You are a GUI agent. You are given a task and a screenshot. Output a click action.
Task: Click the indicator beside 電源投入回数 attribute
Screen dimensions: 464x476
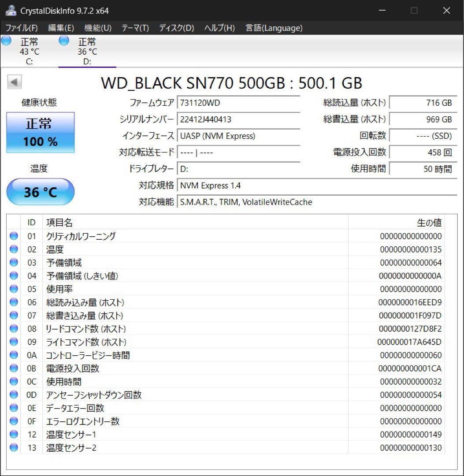pos(13,368)
